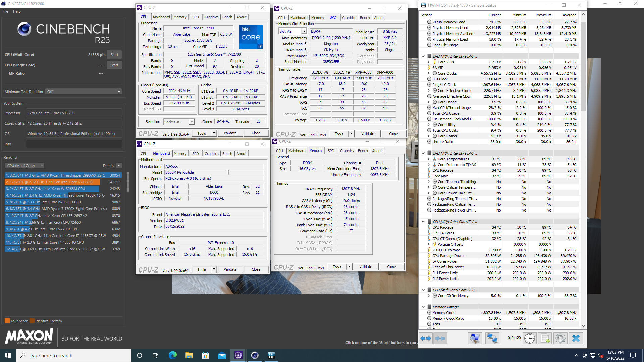The width and height of the screenshot is (644, 362).
Task: Start CPU Multi Core benchmark
Action: click(114, 55)
